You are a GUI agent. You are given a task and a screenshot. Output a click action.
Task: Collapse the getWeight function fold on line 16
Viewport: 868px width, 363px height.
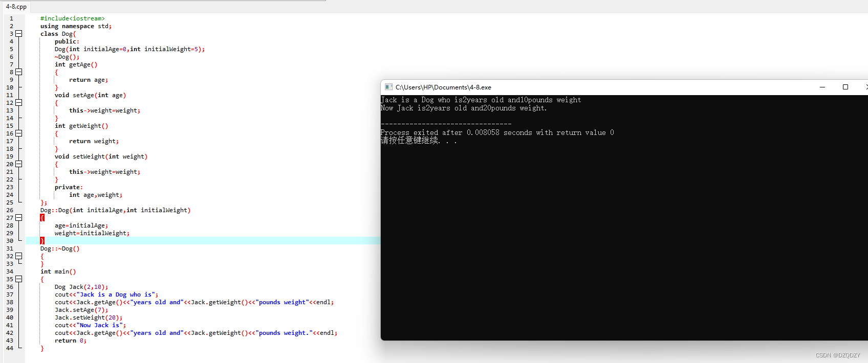pos(19,133)
